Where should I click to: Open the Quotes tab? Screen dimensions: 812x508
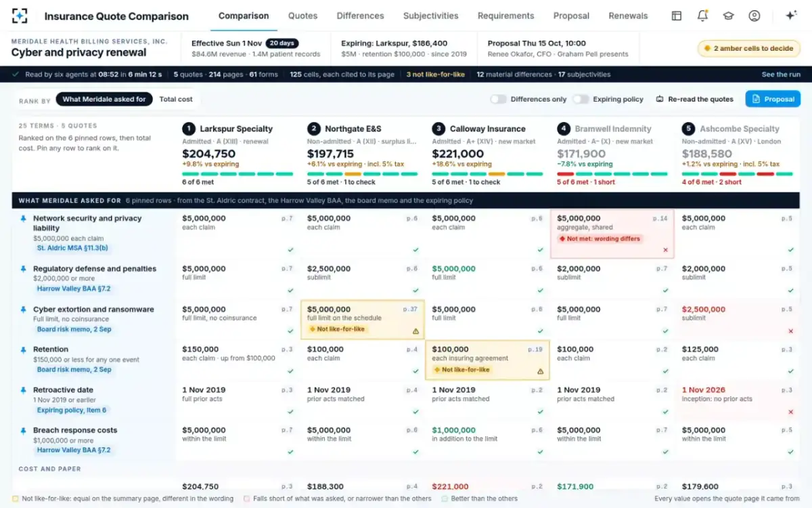pyautogui.click(x=302, y=16)
